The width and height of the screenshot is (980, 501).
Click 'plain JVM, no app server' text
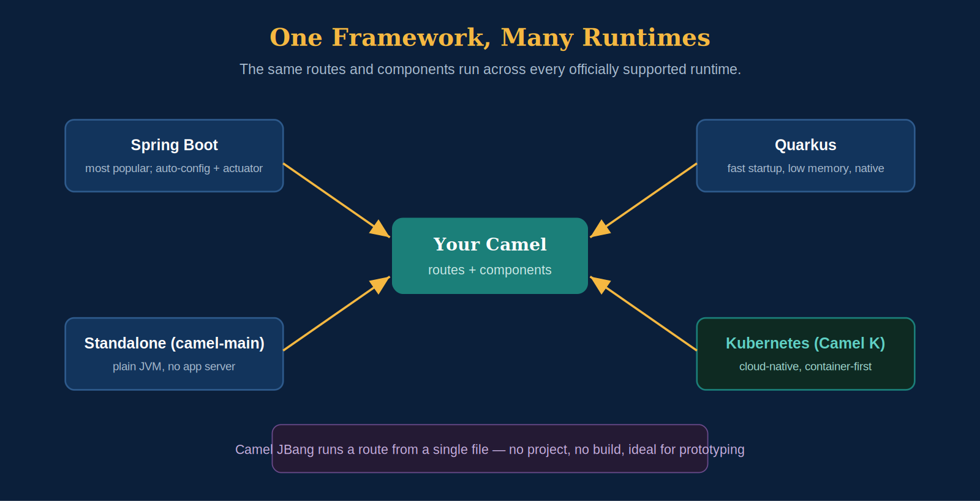point(174,367)
